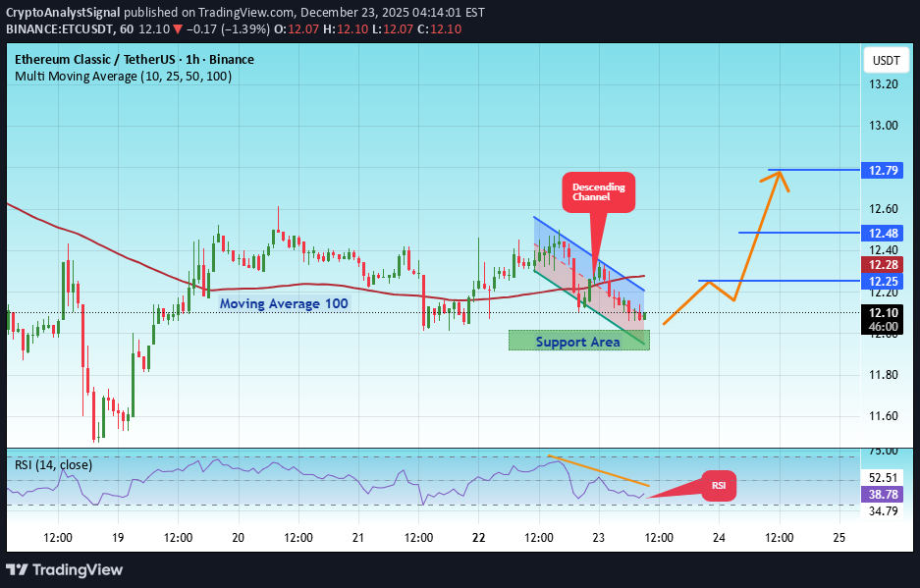This screenshot has width=920, height=588.
Task: Click the 38.78 RSI value label
Action: click(x=884, y=495)
